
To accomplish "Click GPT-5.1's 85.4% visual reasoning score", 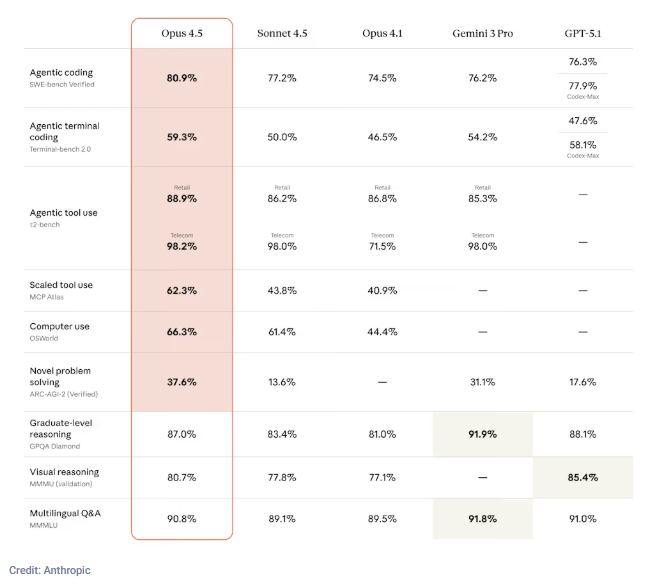I will (x=581, y=477).
